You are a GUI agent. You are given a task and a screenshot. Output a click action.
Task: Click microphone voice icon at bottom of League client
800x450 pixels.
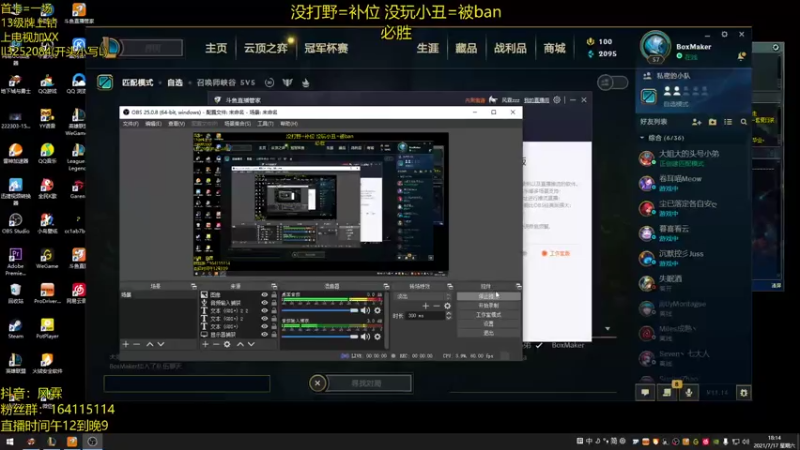coord(689,392)
